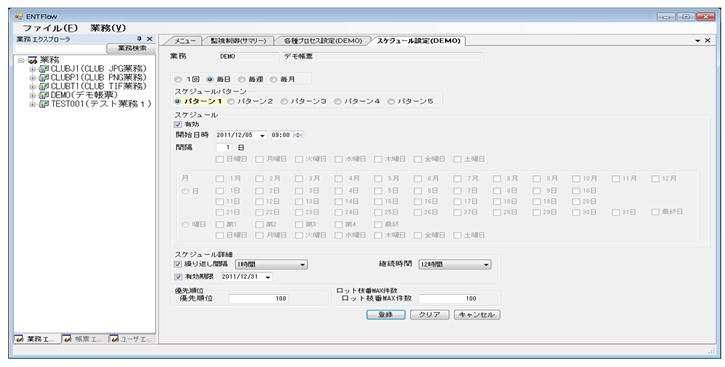Screen dimensions: 725x367
Task: Expand the DEMO tree node
Action: point(33,95)
